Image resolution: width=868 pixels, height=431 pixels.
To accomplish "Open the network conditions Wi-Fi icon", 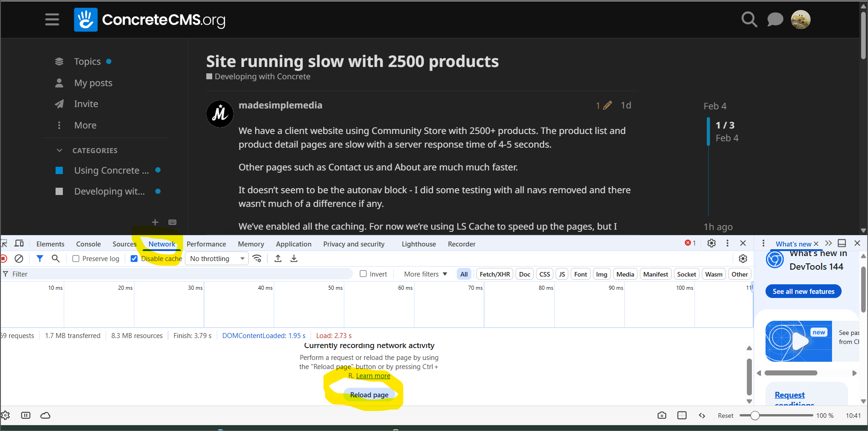I will point(257,259).
